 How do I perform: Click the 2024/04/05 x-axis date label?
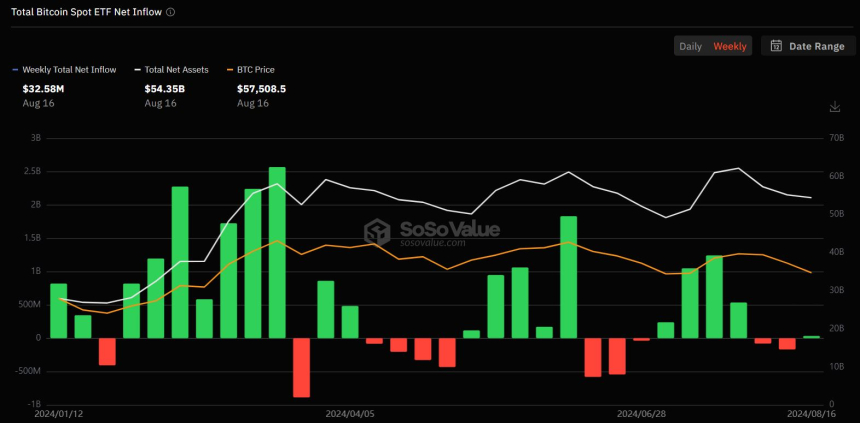[x=350, y=412]
